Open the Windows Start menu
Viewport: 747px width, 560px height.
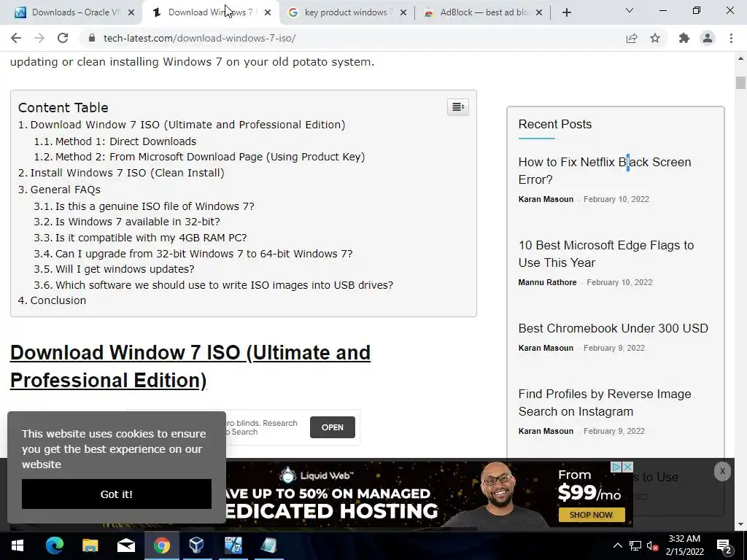pyautogui.click(x=18, y=545)
